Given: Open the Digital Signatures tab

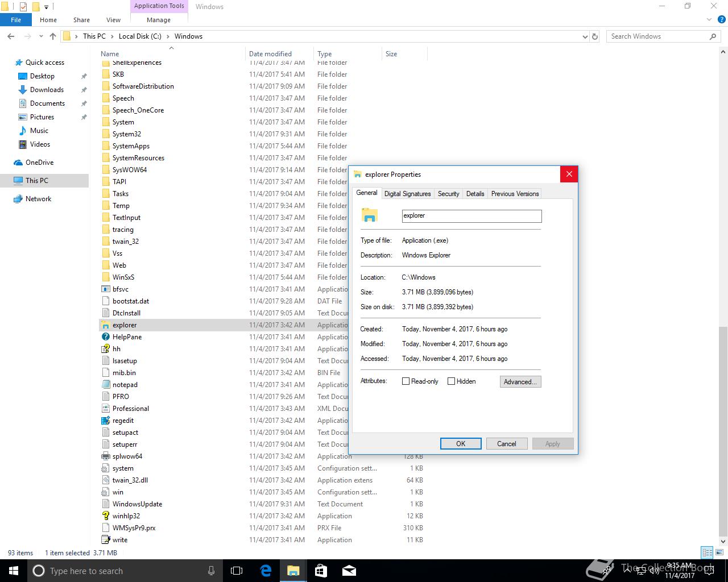Looking at the screenshot, I should click(408, 194).
